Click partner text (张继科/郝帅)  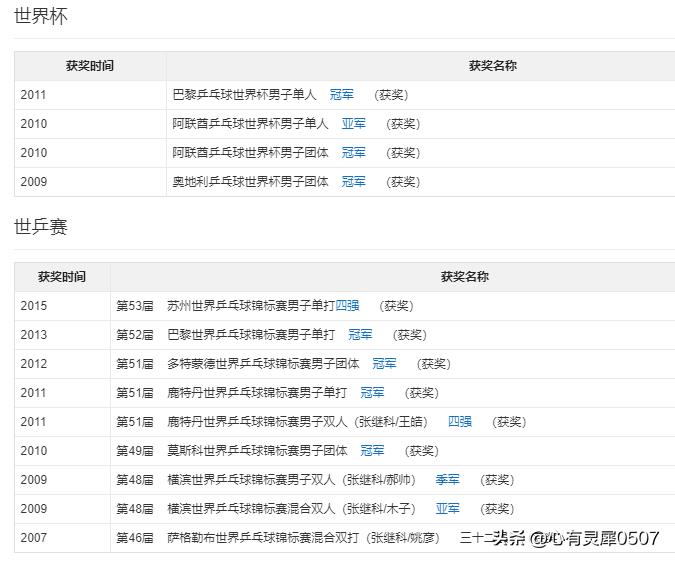[379, 480]
